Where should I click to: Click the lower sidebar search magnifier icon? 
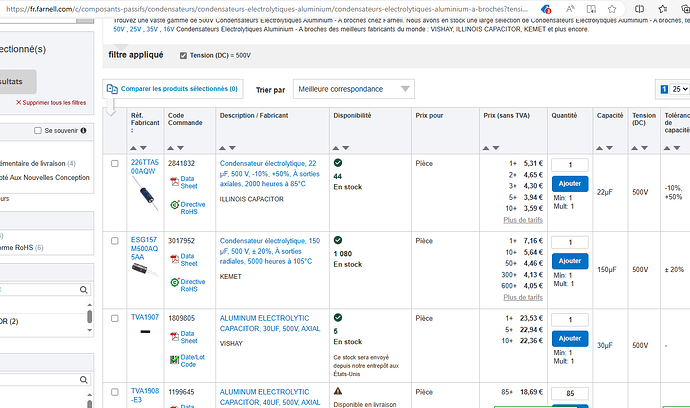click(x=84, y=379)
